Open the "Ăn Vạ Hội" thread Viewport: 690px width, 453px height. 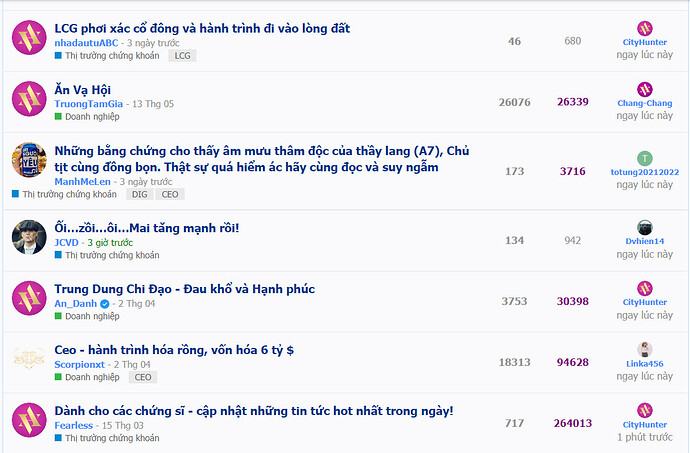82,90
